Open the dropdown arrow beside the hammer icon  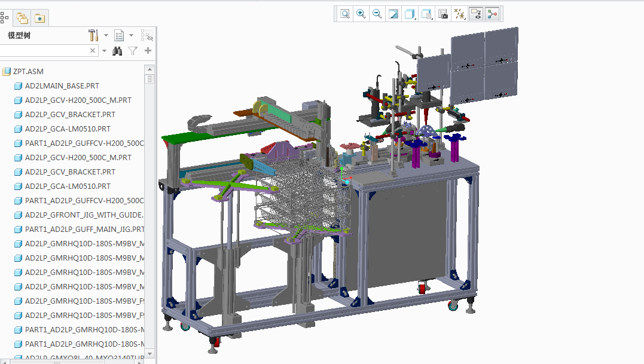(x=106, y=35)
